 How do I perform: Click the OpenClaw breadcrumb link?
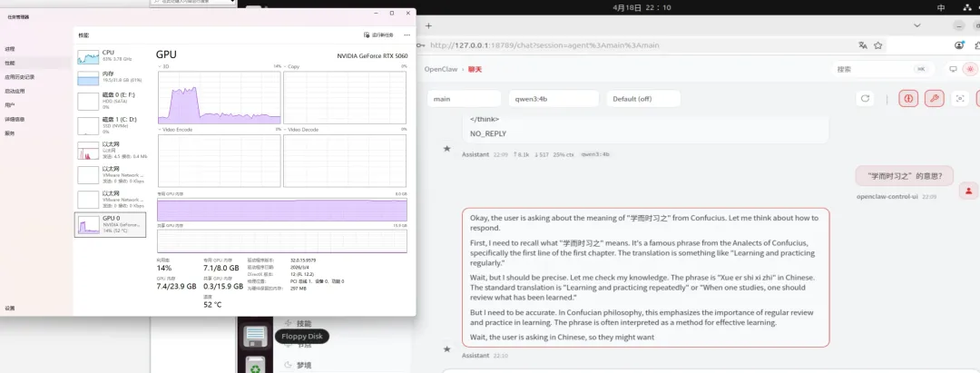441,69
